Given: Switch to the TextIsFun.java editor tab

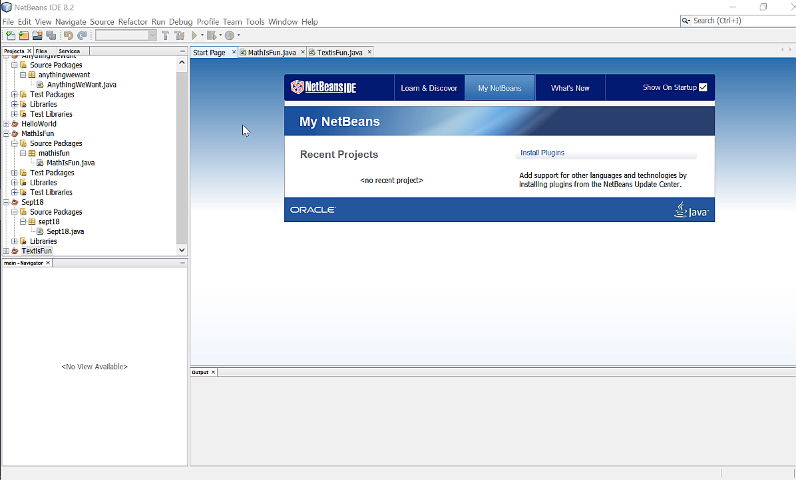Looking at the screenshot, I should 340,52.
